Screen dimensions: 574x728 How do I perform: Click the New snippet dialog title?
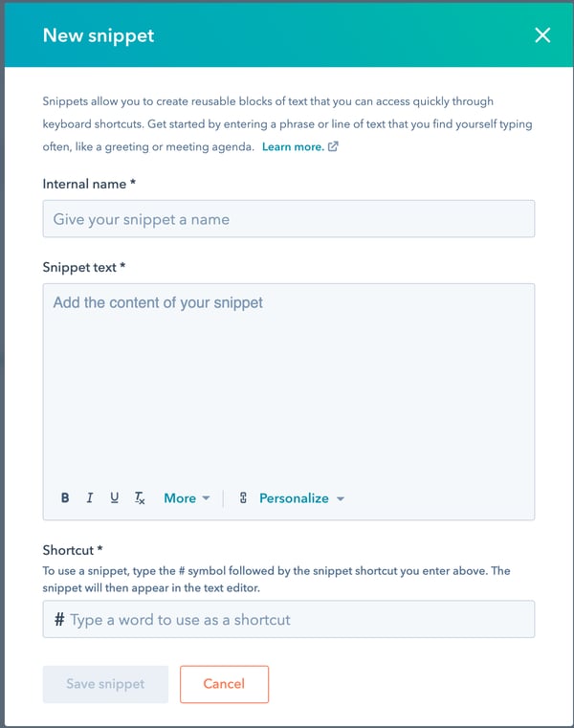click(x=99, y=36)
